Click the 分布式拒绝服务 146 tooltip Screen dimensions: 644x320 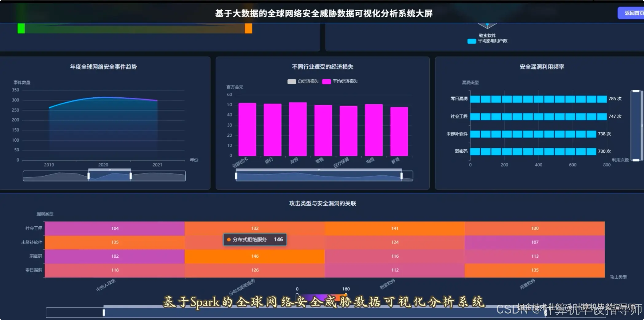255,240
